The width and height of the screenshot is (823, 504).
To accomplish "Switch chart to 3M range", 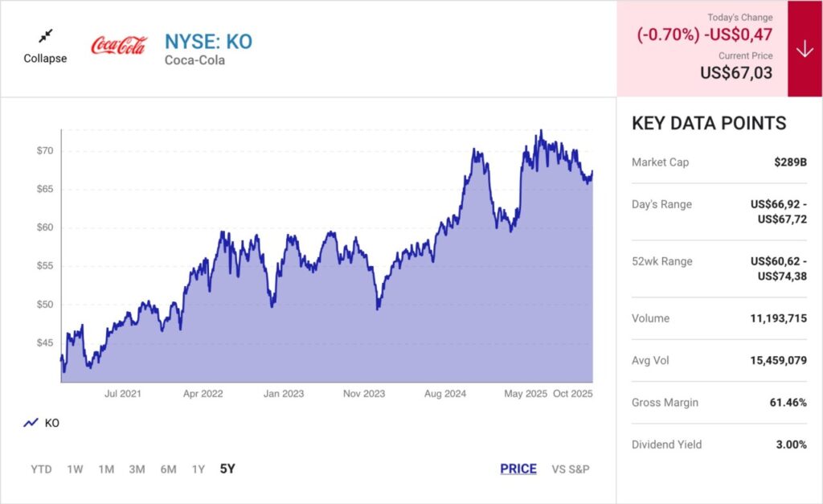I will coord(137,469).
